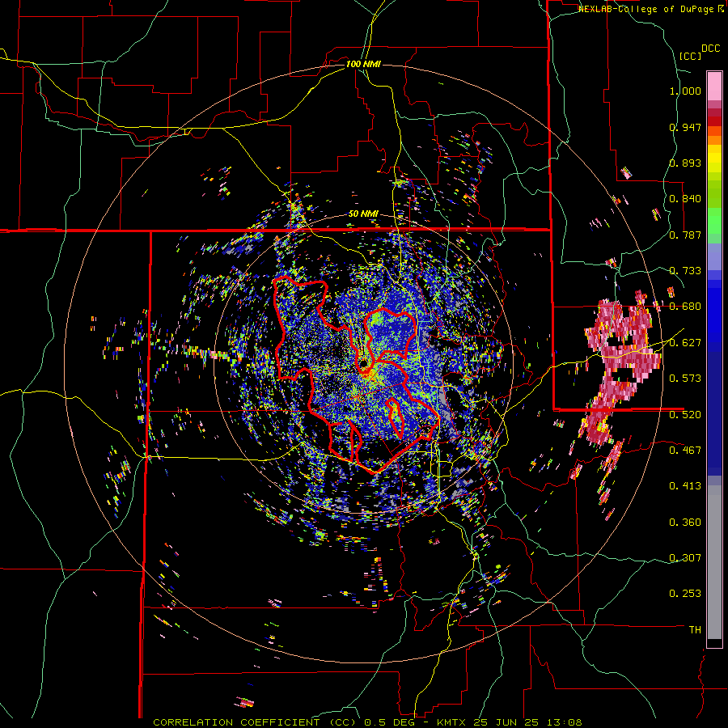
Task: Click the 50 NMI range ring label
Action: (363, 214)
